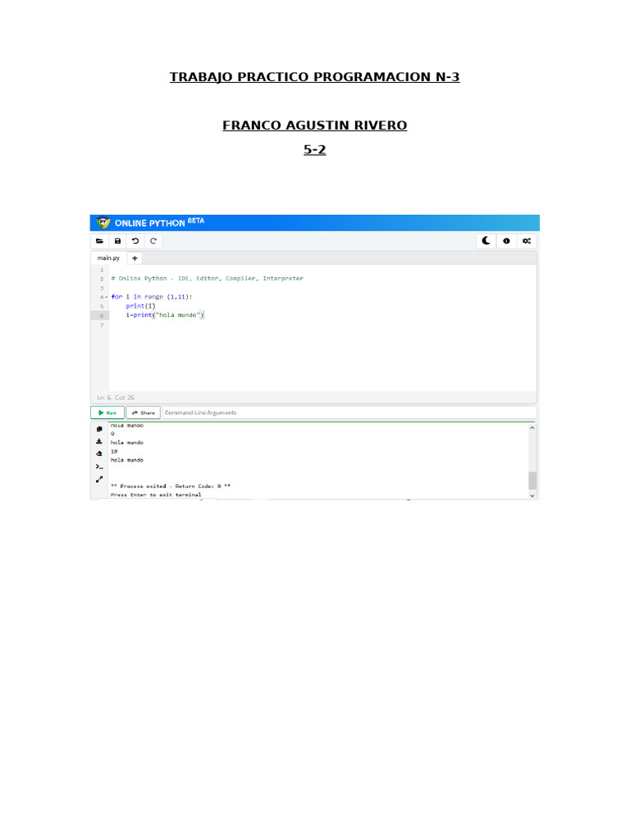The height and width of the screenshot is (840, 630).
Task: Click the print(i) code line
Action: [x=140, y=306]
